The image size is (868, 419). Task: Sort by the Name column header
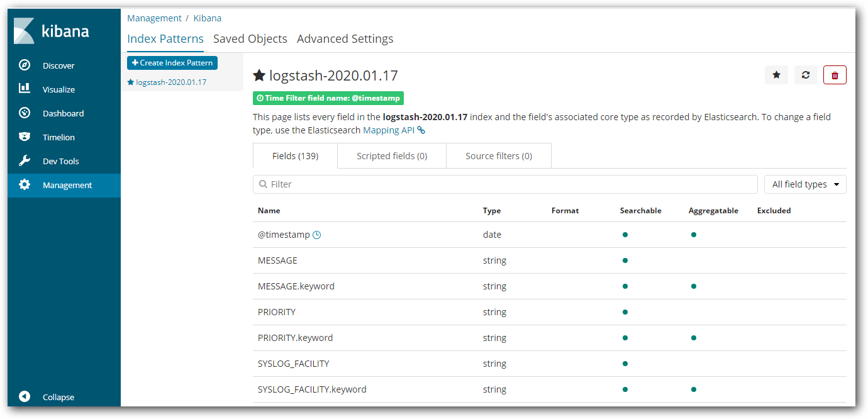[x=269, y=211]
